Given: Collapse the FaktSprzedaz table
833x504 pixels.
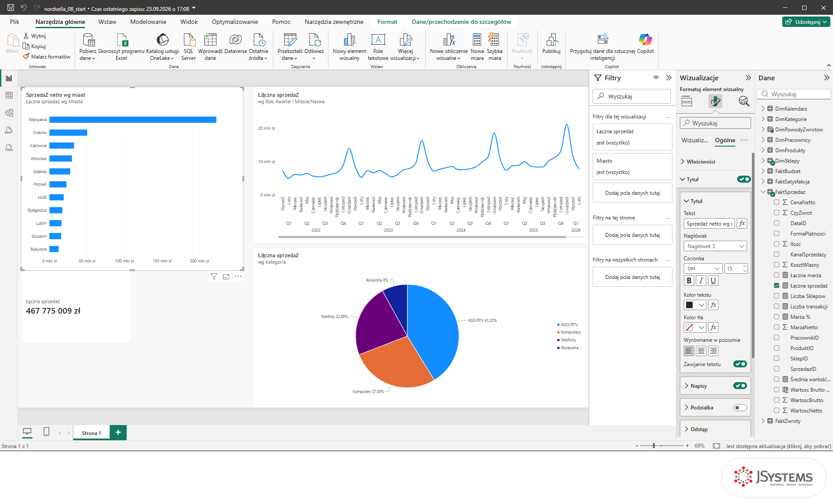Looking at the screenshot, I should click(763, 192).
